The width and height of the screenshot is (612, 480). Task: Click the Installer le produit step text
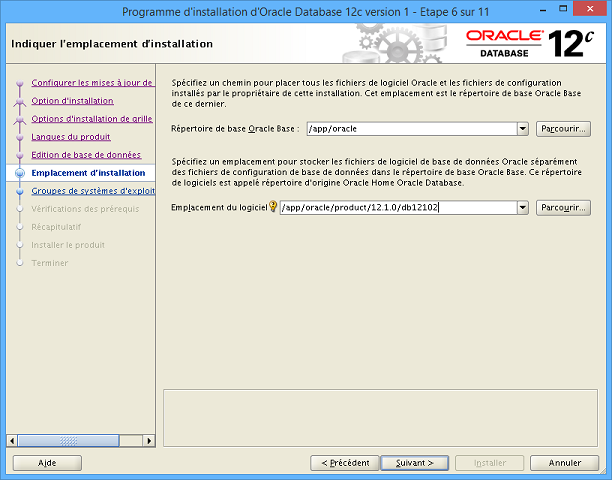pos(68,245)
